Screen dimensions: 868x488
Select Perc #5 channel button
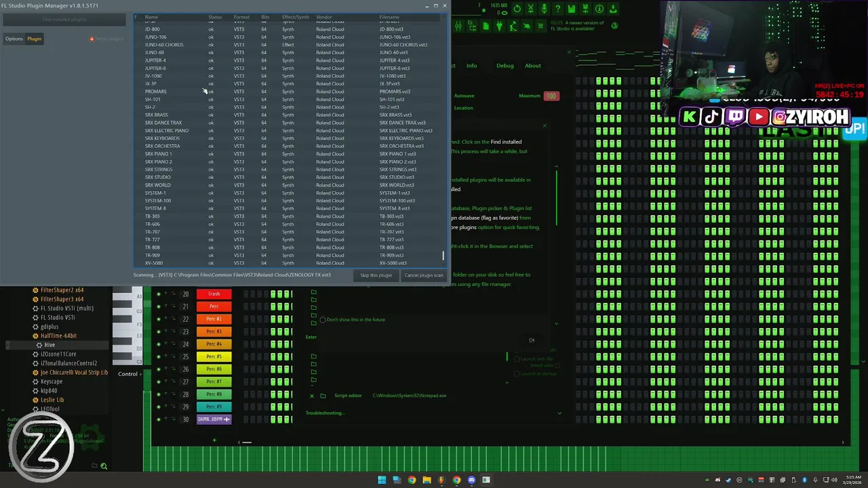[214, 357]
